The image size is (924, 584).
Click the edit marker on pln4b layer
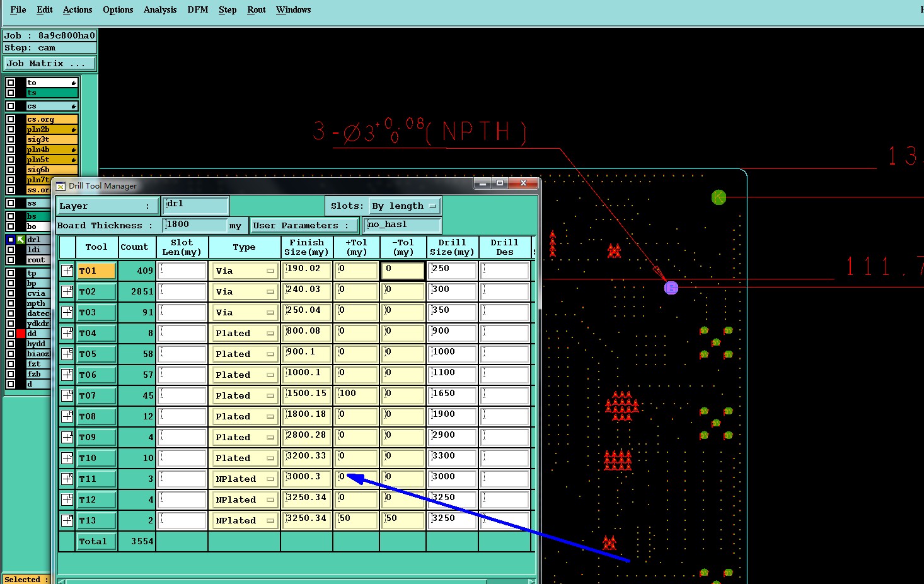74,149
